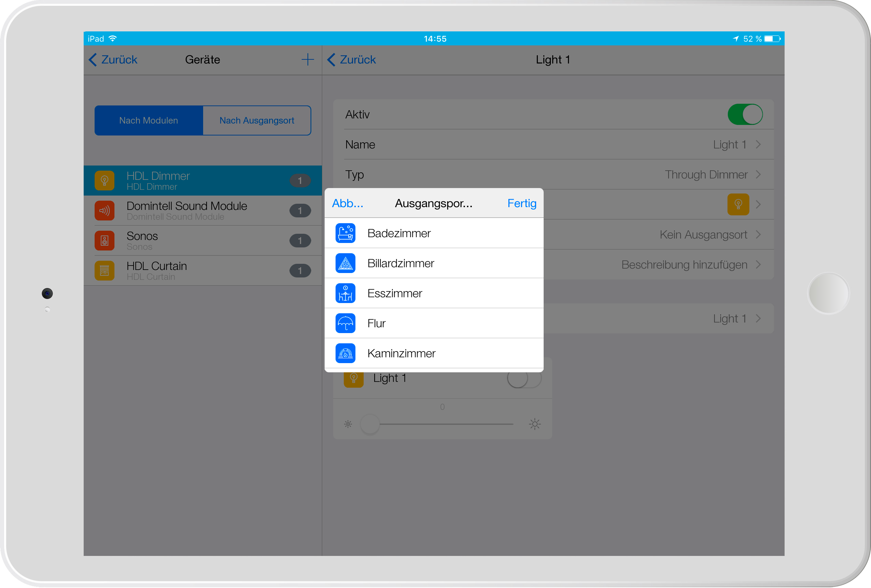The image size is (871, 588).
Task: Switch to Nach Modulen tab
Action: [x=149, y=120]
